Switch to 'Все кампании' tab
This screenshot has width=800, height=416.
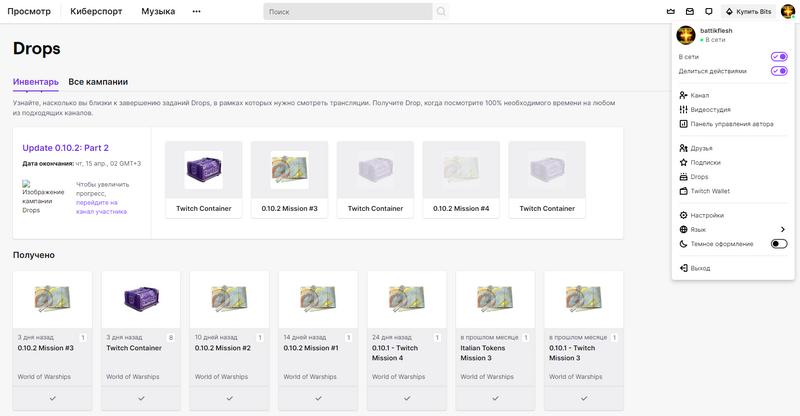click(98, 82)
